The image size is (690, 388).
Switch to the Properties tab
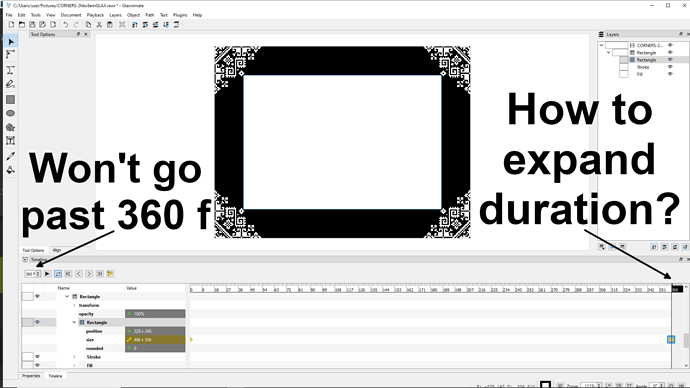(x=31, y=376)
